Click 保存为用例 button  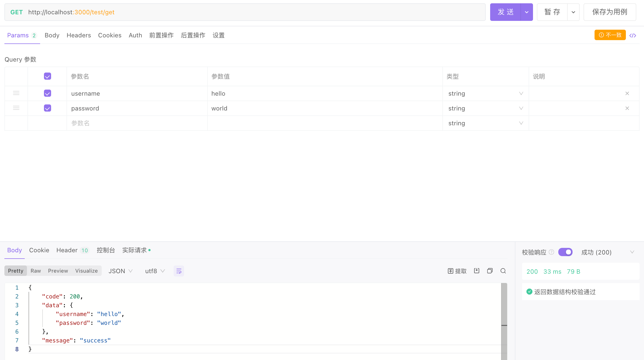point(610,12)
